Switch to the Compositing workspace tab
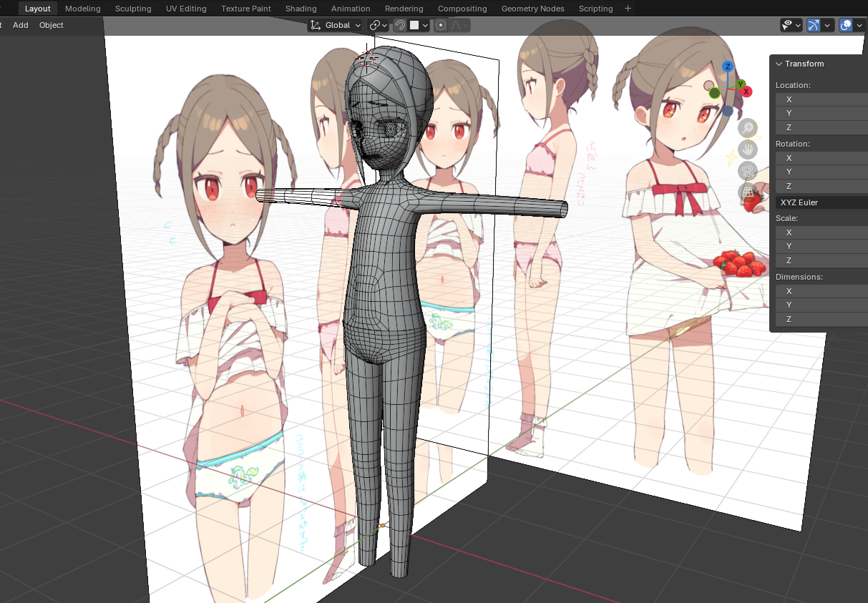This screenshot has height=603, width=868. [462, 9]
